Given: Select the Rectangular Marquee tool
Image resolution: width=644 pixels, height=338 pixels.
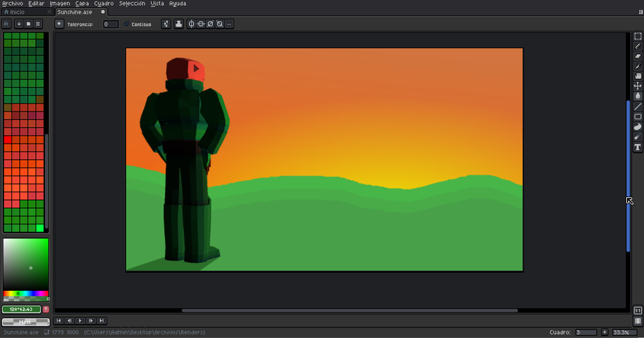Looking at the screenshot, I should coord(638,36).
